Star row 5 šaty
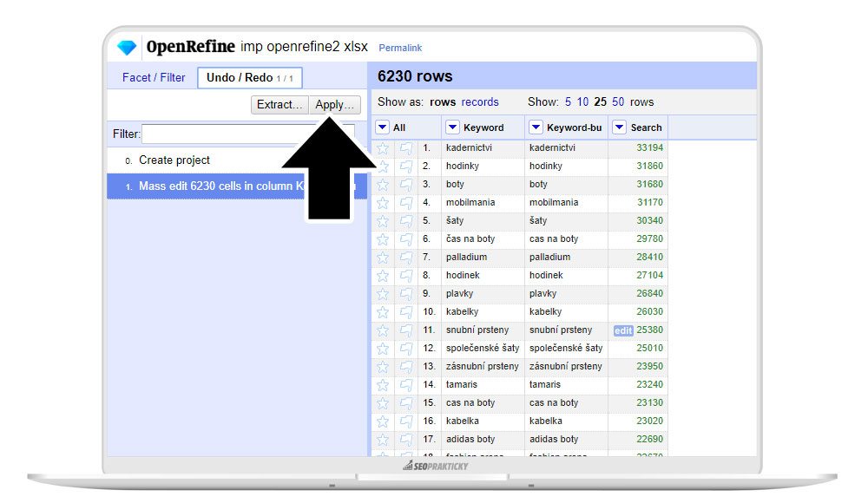This screenshot has height=503, width=868. click(383, 221)
